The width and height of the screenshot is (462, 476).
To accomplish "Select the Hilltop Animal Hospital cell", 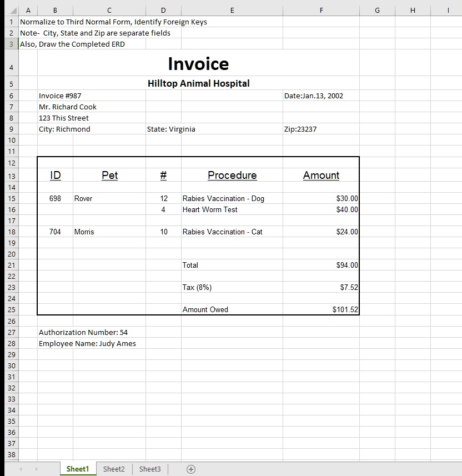I will pyautogui.click(x=199, y=83).
